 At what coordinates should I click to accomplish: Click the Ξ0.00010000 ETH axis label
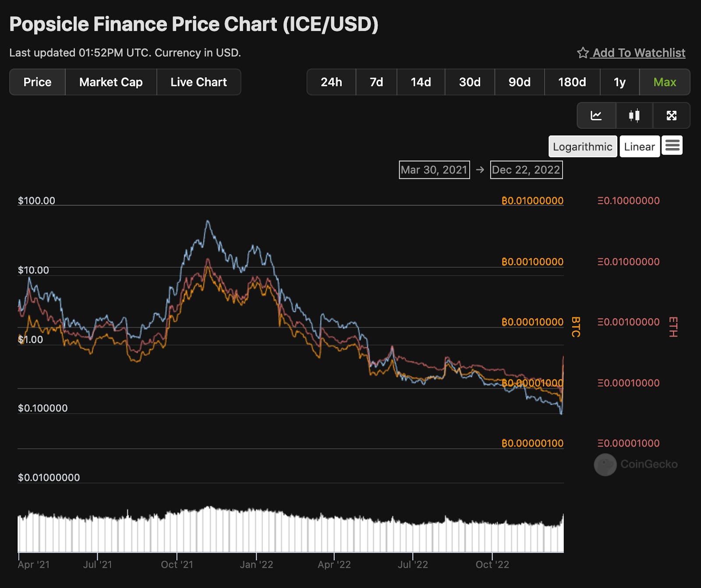point(628,383)
